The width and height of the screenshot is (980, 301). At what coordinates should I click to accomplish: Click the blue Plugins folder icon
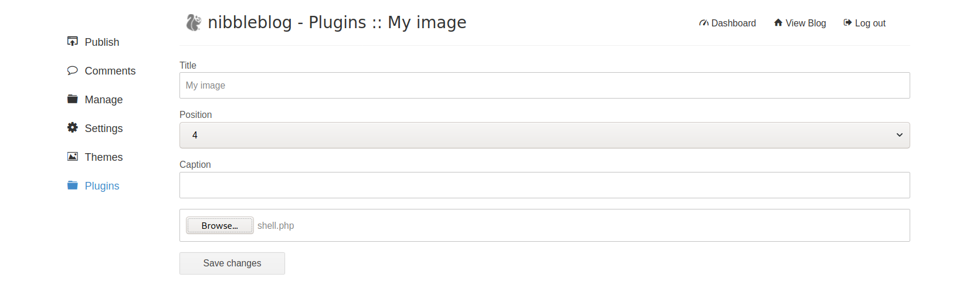[x=73, y=185]
